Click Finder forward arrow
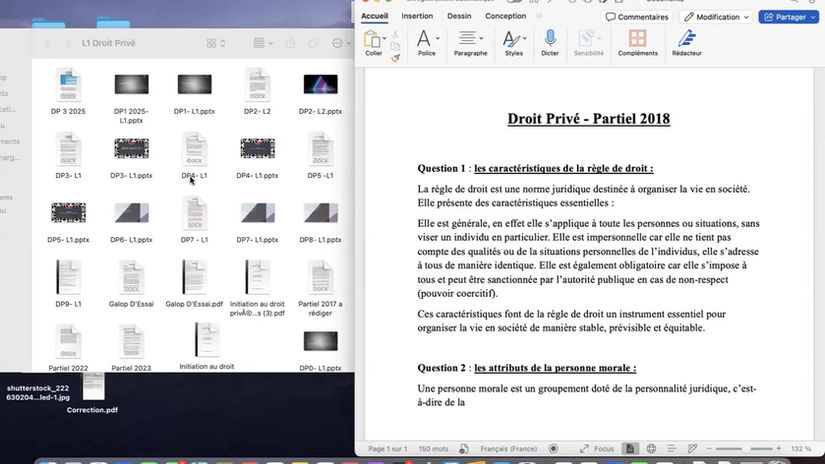 coord(67,43)
